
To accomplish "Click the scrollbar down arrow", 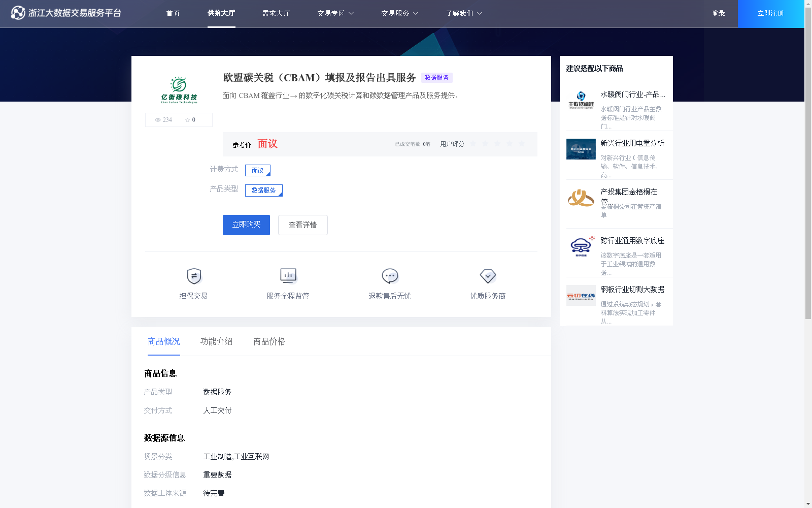I will tap(808, 504).
